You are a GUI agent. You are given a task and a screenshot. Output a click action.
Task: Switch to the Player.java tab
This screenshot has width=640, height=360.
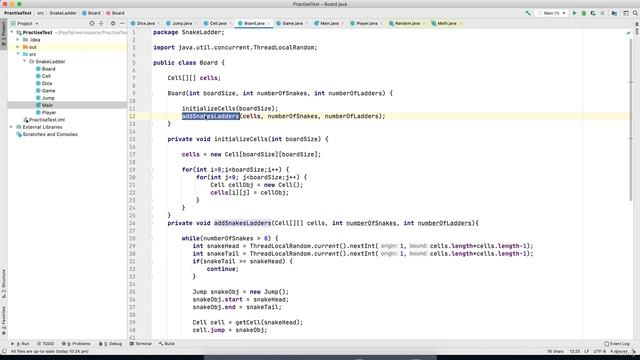click(367, 23)
